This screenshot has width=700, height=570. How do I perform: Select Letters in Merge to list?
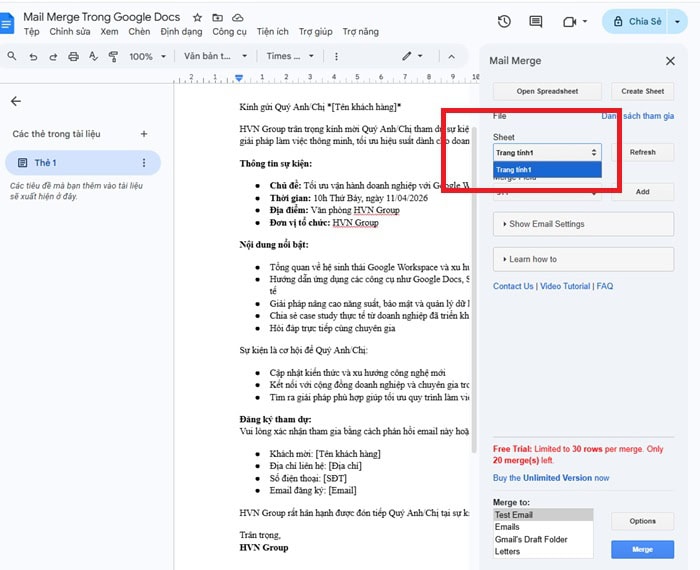coord(543,551)
